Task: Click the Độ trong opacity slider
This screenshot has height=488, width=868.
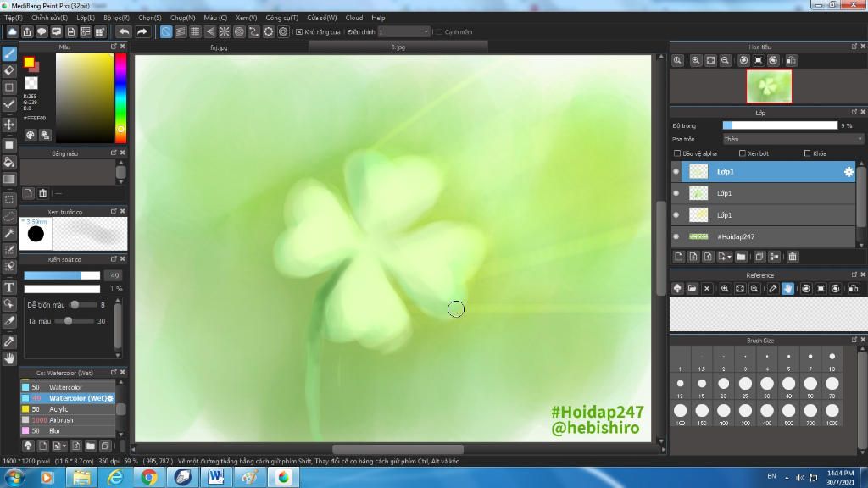Action: [780, 125]
